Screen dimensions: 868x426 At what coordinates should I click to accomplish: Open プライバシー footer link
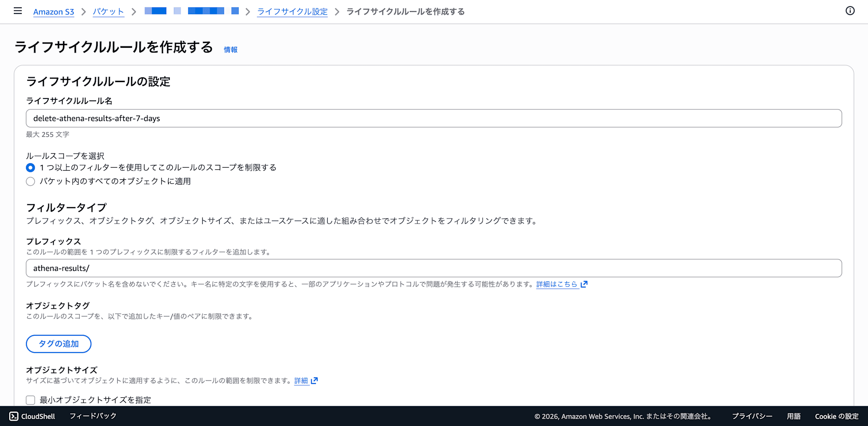pos(752,416)
